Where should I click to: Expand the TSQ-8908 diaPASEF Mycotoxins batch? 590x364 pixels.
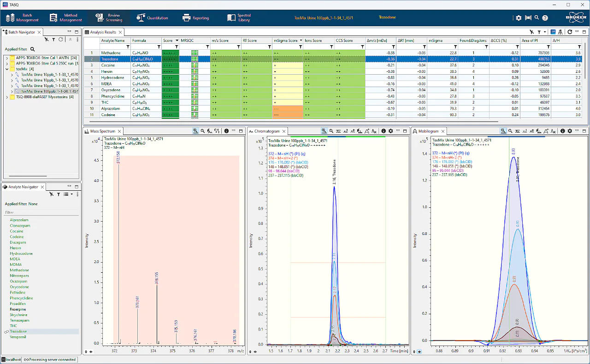click(x=7, y=97)
